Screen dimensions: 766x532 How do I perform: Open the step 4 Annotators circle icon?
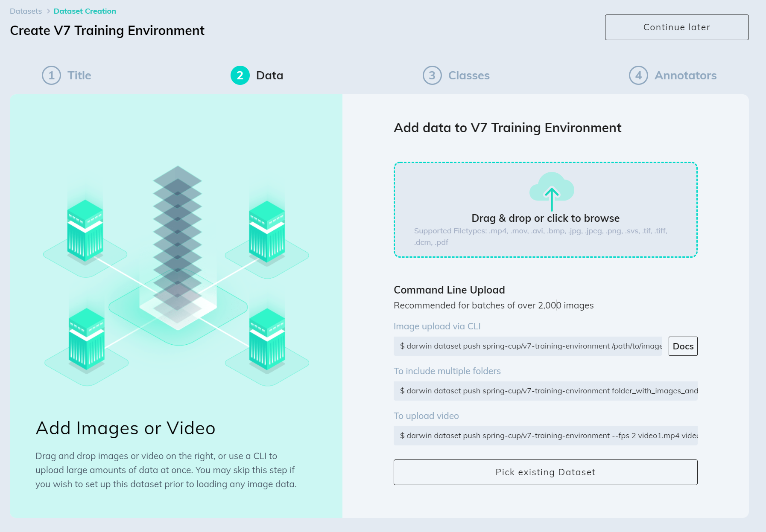pos(638,75)
